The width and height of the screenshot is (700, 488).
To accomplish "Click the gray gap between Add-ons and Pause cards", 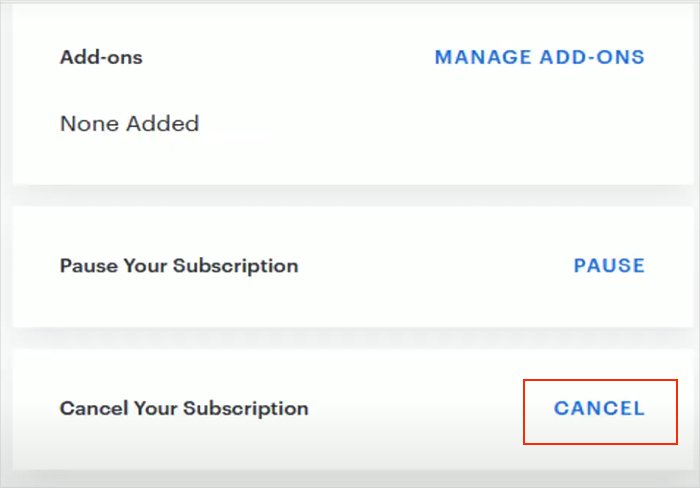I will click(350, 196).
